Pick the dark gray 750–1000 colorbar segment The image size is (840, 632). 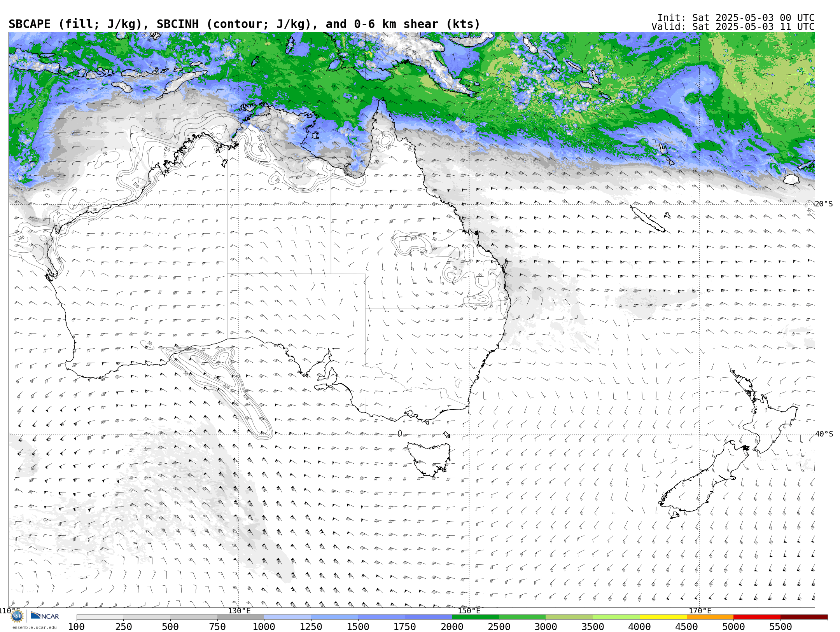coord(241,617)
